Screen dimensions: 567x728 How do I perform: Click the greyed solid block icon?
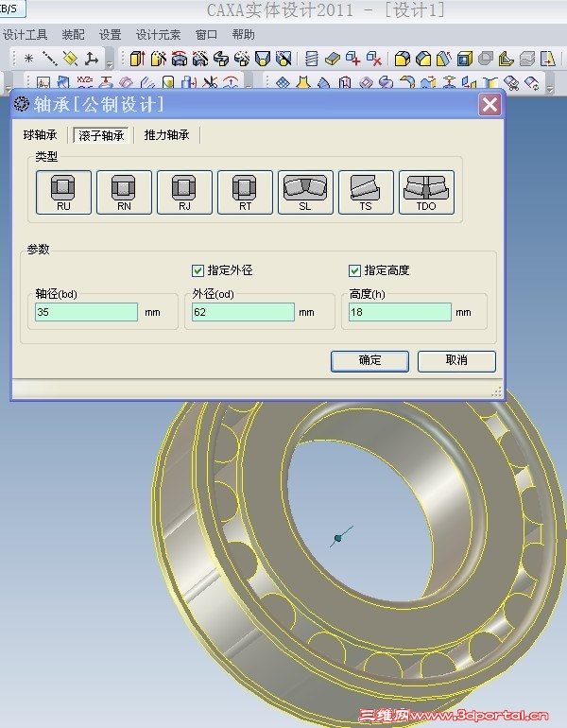pos(486,59)
